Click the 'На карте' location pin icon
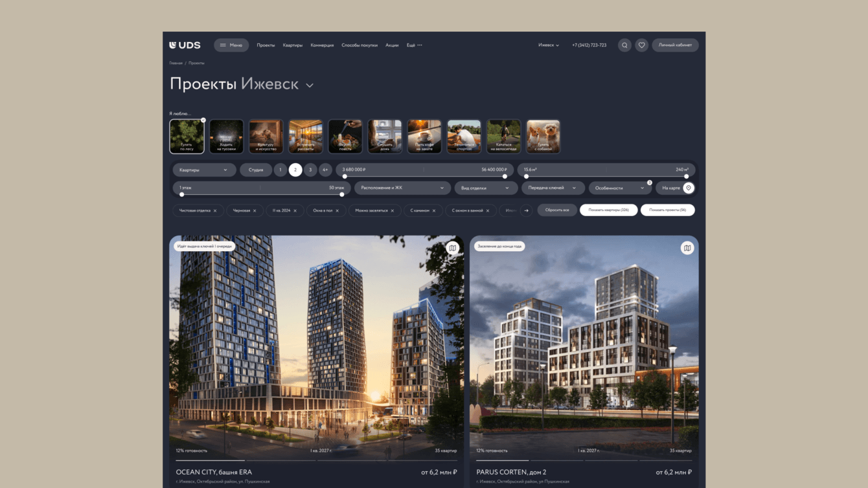 689,188
